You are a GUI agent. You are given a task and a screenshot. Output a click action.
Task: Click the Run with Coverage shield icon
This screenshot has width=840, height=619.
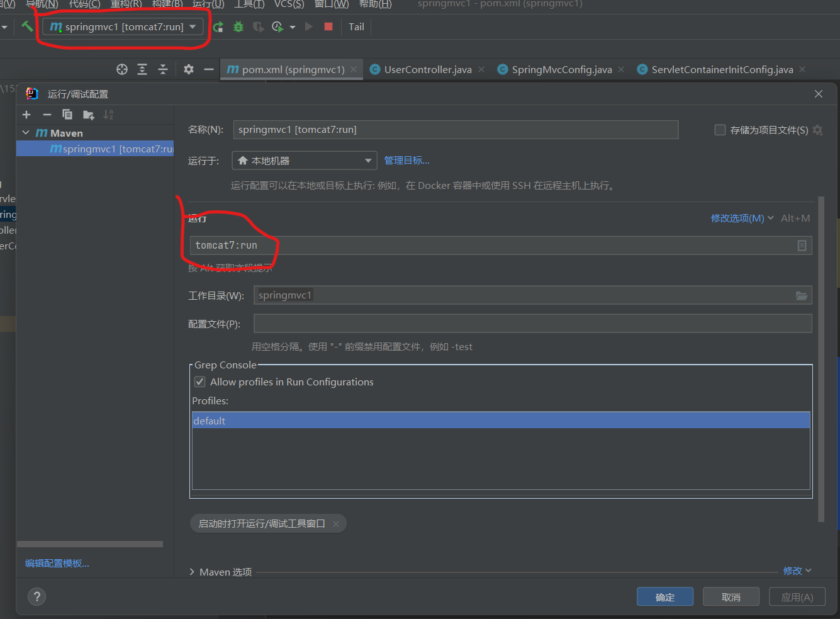[258, 27]
